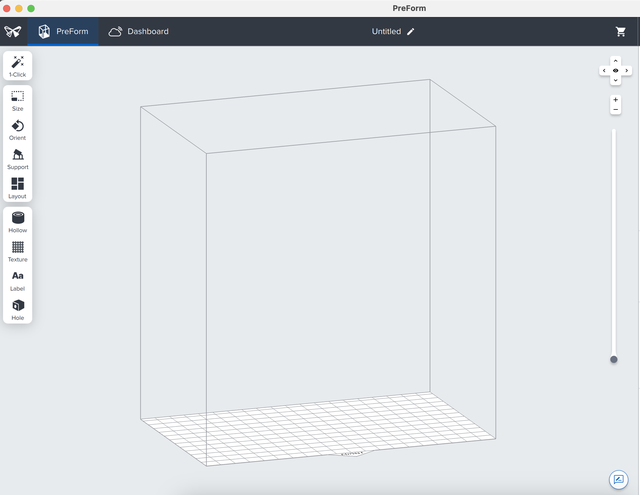This screenshot has height=495, width=640.
Task: Switch to the Dashboard tab
Action: click(138, 31)
